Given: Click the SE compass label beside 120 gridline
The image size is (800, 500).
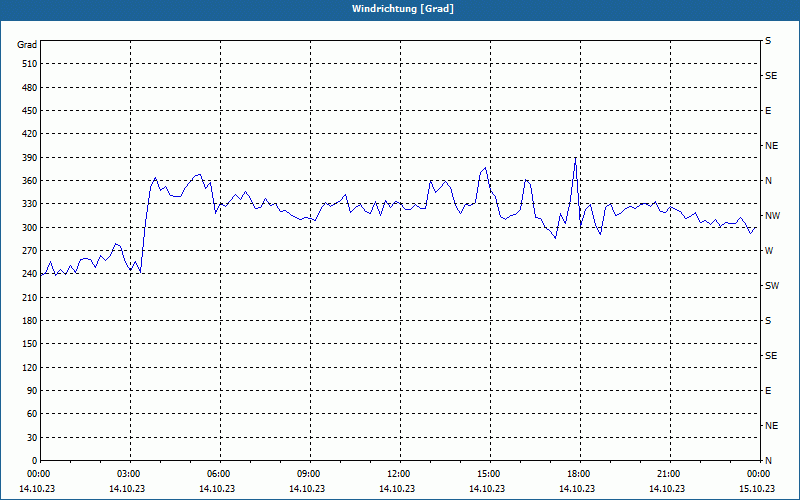Looking at the screenshot, I should click(771, 356).
